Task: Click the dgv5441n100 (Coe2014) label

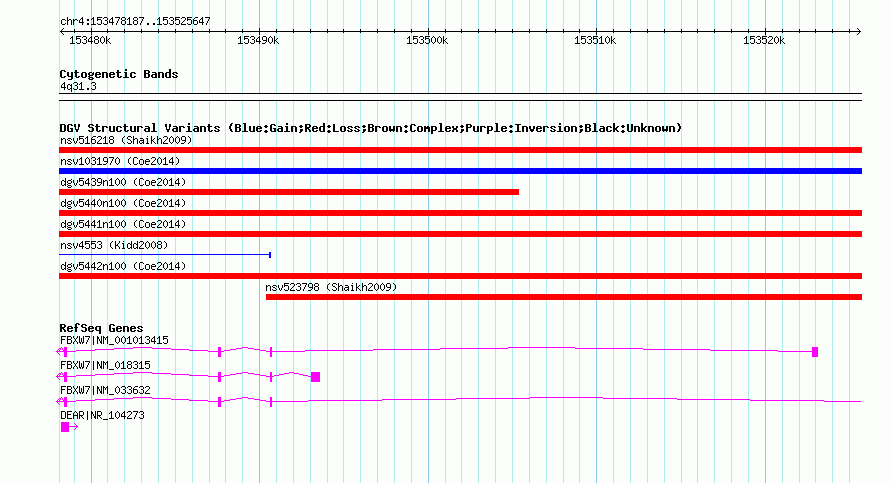Action: 123,224
